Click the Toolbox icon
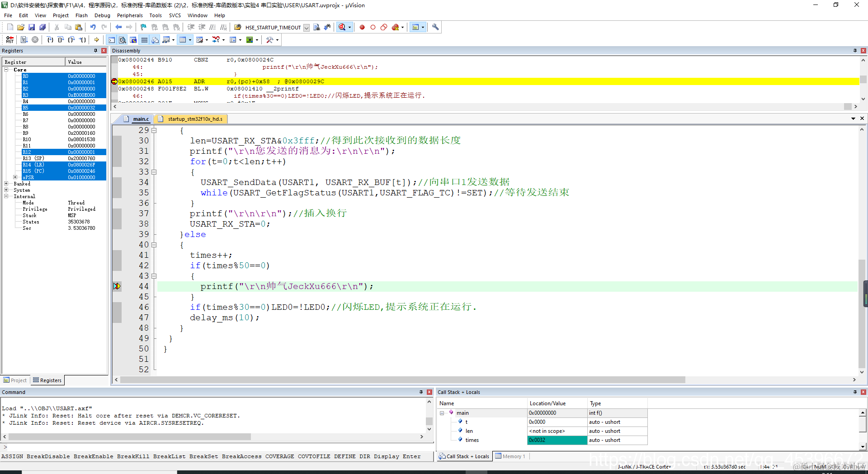Screen dimensions: 868x474 [270, 40]
